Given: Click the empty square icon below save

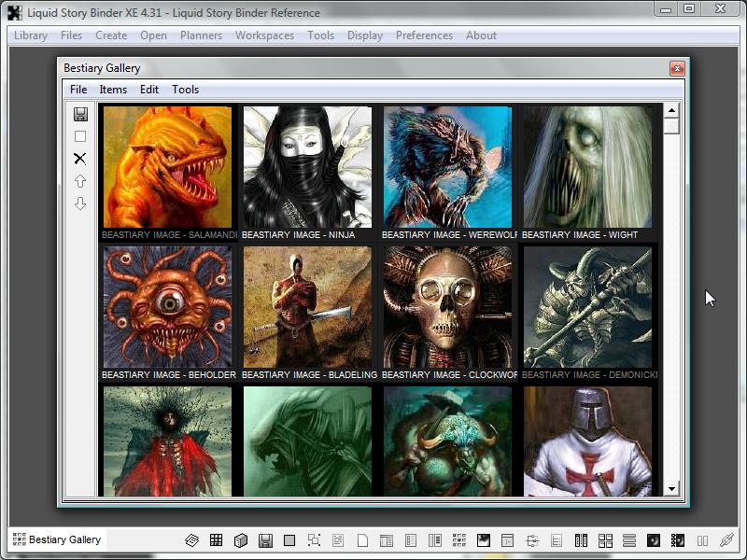Looking at the screenshot, I should tap(80, 136).
